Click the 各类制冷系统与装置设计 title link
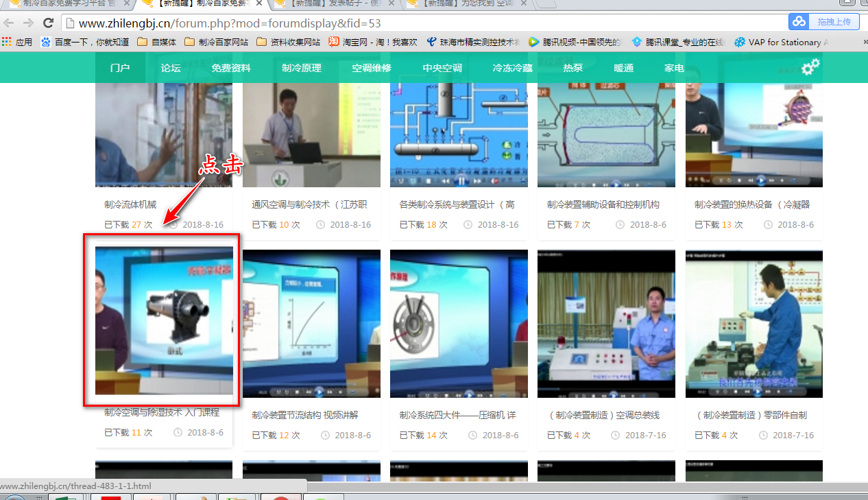Image resolution: width=868 pixels, height=500 pixels. click(x=457, y=204)
